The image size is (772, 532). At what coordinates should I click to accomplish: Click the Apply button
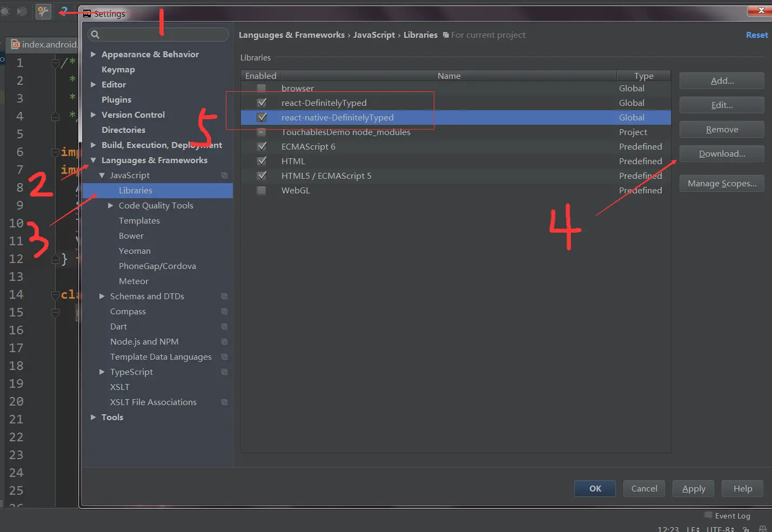[693, 488]
